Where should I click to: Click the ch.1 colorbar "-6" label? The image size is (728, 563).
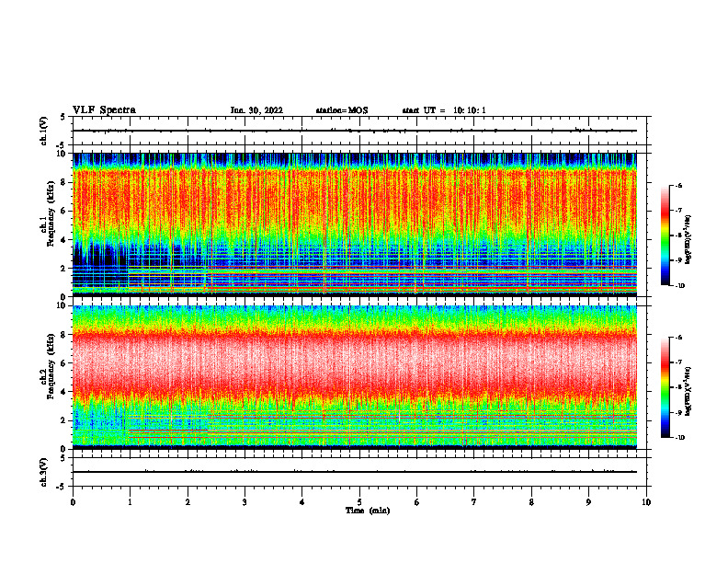(x=678, y=185)
